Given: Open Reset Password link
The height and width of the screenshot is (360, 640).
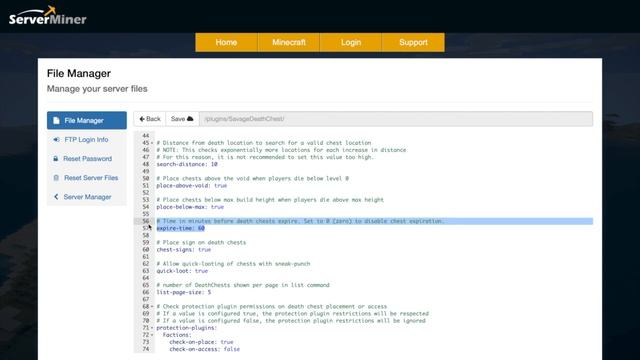Looking at the screenshot, I should (87, 159).
